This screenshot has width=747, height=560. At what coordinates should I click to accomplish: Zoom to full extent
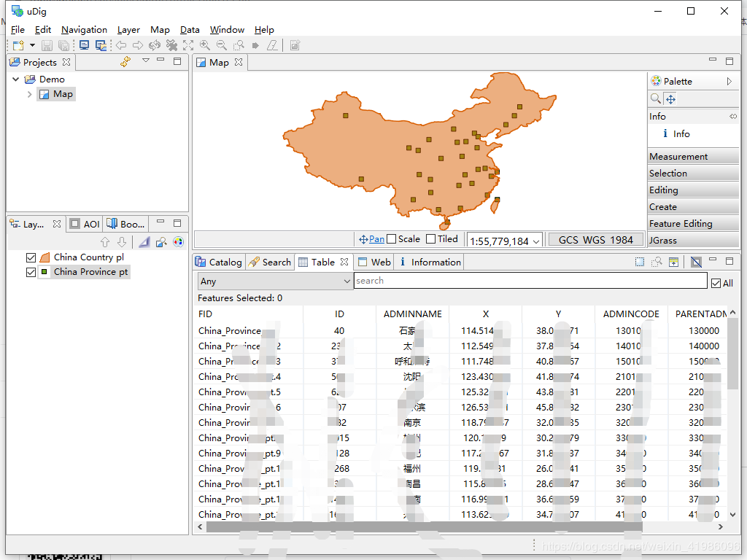click(x=188, y=45)
